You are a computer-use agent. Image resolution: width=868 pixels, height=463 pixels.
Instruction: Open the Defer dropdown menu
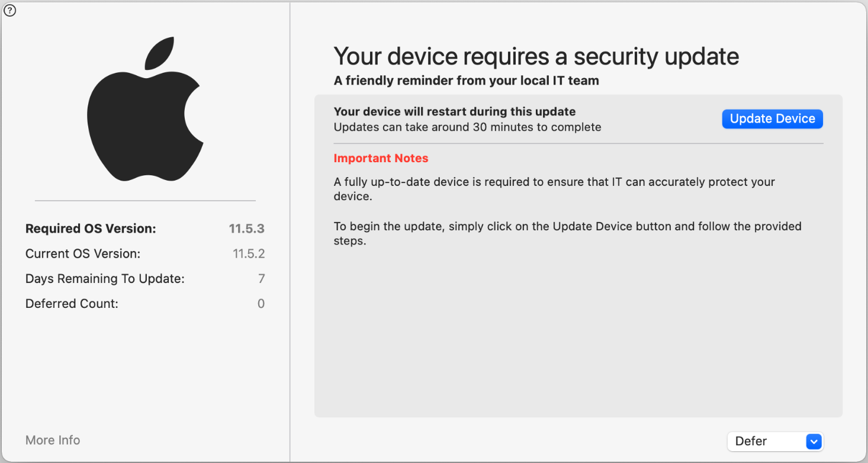[775, 441]
